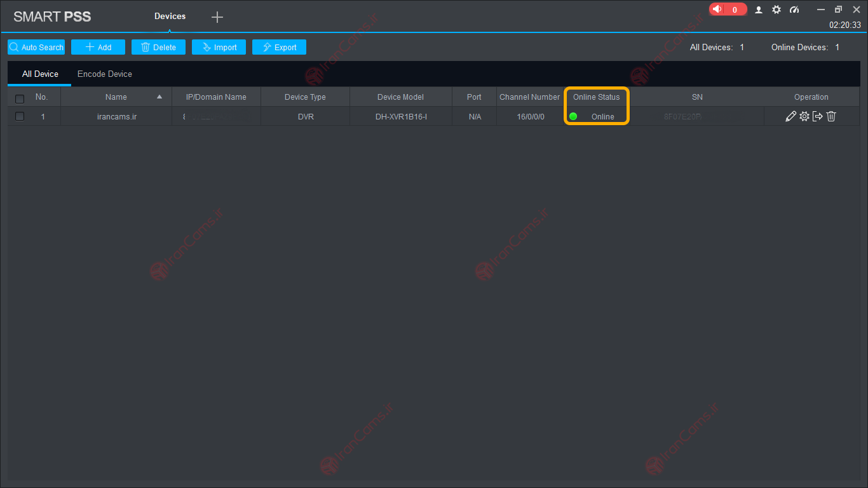Select all devices header checkbox
Viewport: 868px width, 488px height.
pos(20,98)
